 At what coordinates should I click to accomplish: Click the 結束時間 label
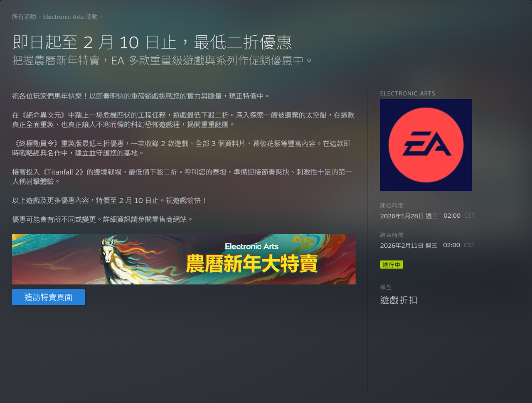pyautogui.click(x=392, y=235)
